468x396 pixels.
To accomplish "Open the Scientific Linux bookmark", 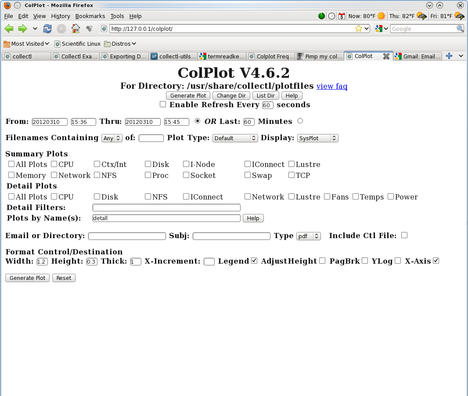I will tap(77, 44).
